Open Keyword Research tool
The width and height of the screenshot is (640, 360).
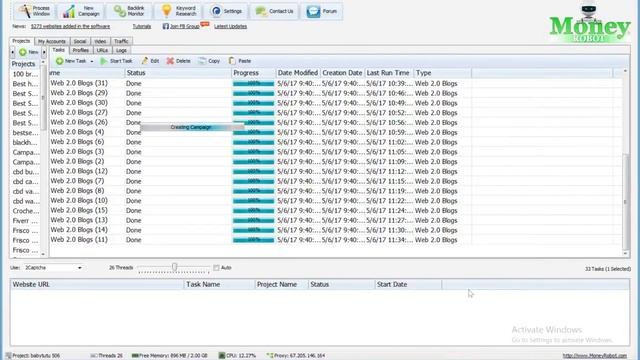pyautogui.click(x=178, y=11)
